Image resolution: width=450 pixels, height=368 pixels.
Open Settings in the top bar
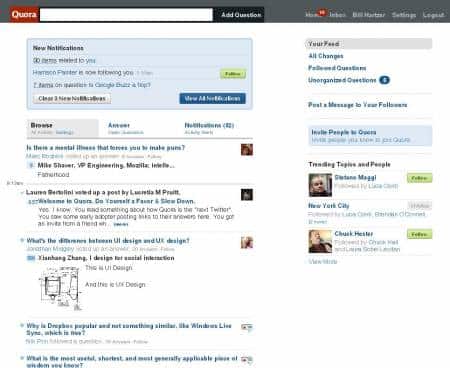pos(404,15)
